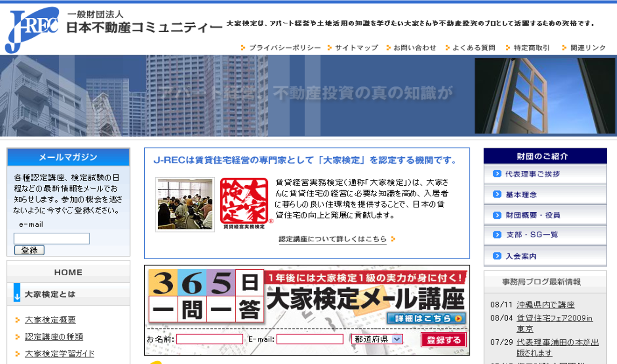Click the classroom seminar photo thumbnail
The width and height of the screenshot is (617, 364).
pyautogui.click(x=185, y=204)
